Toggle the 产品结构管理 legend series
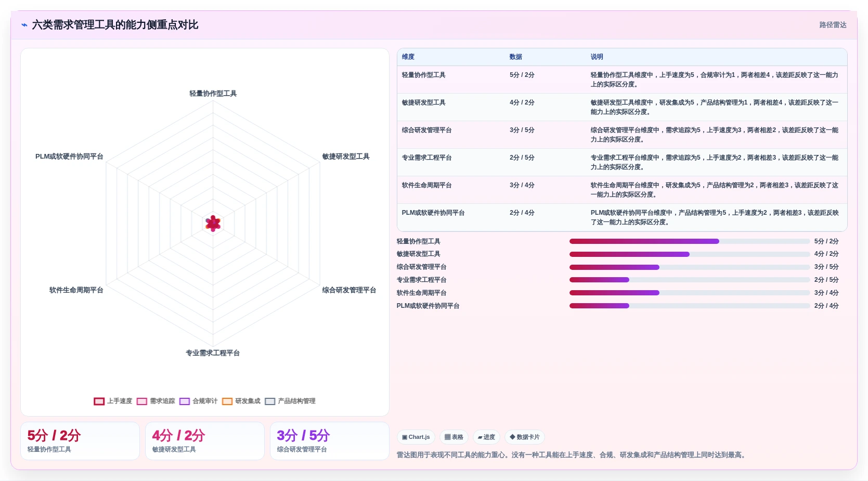 point(290,401)
